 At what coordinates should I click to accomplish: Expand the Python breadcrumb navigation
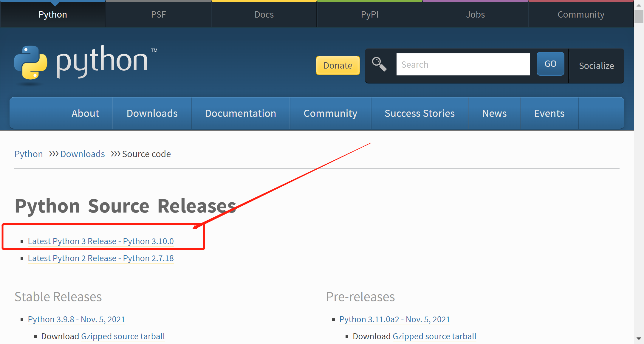click(x=29, y=154)
